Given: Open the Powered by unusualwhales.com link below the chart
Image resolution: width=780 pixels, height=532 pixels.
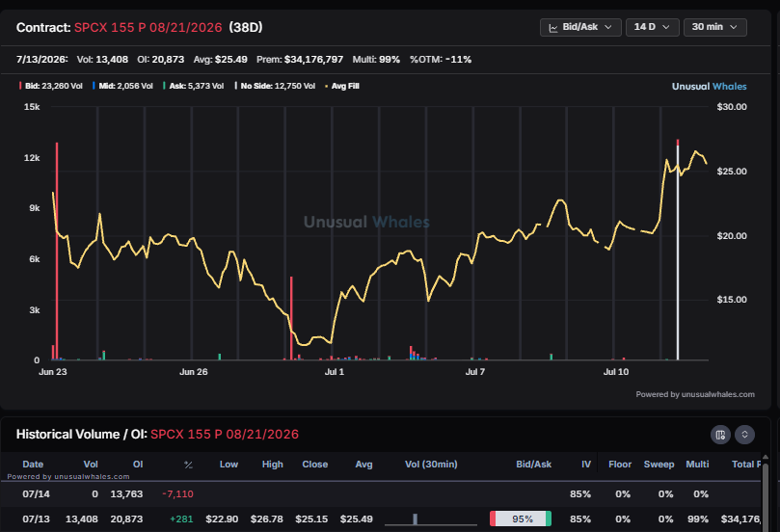Looking at the screenshot, I should pos(695,394).
